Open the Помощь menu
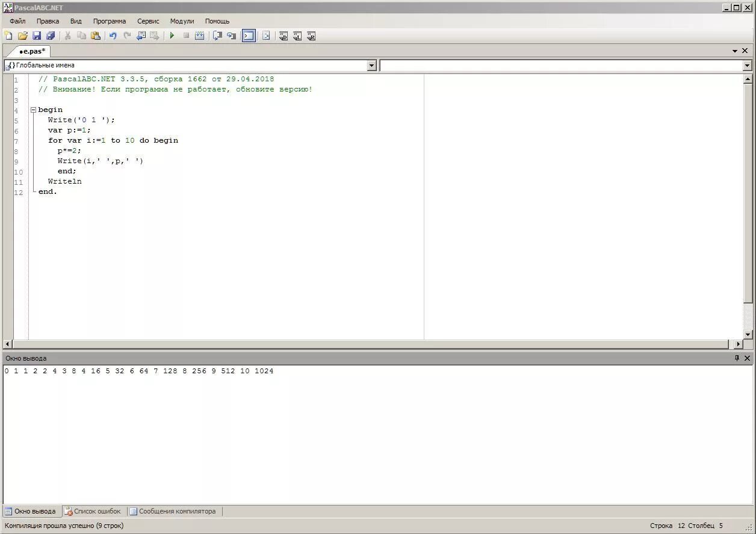756x534 pixels. 217,21
